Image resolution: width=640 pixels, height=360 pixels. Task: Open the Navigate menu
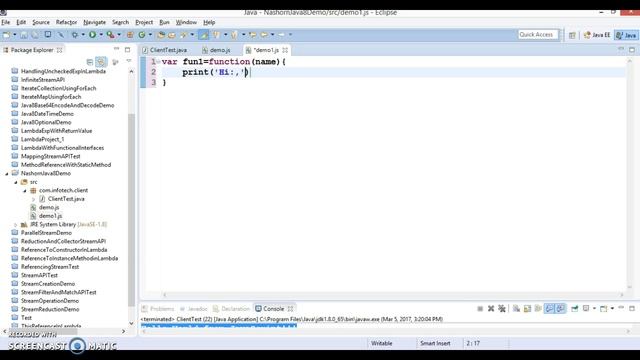tap(94, 22)
